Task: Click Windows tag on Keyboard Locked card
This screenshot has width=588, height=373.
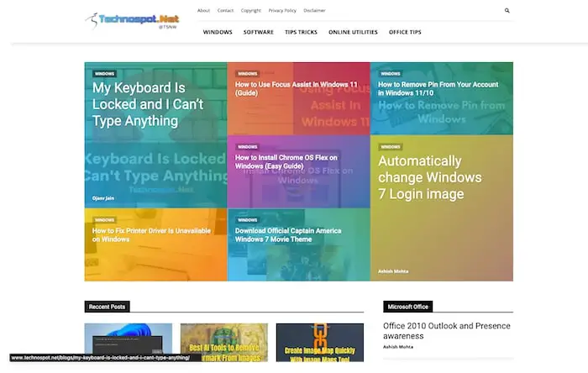Action: pyautogui.click(x=104, y=74)
